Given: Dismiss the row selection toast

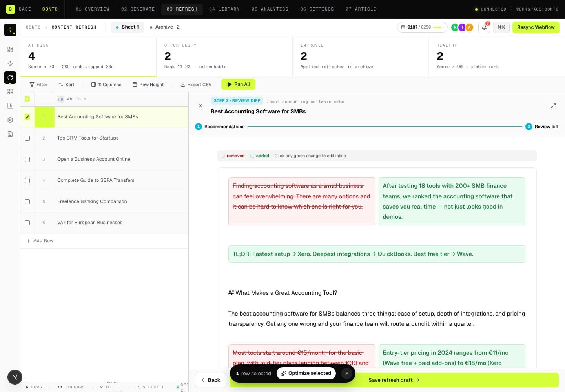Looking at the screenshot, I should tap(347, 373).
